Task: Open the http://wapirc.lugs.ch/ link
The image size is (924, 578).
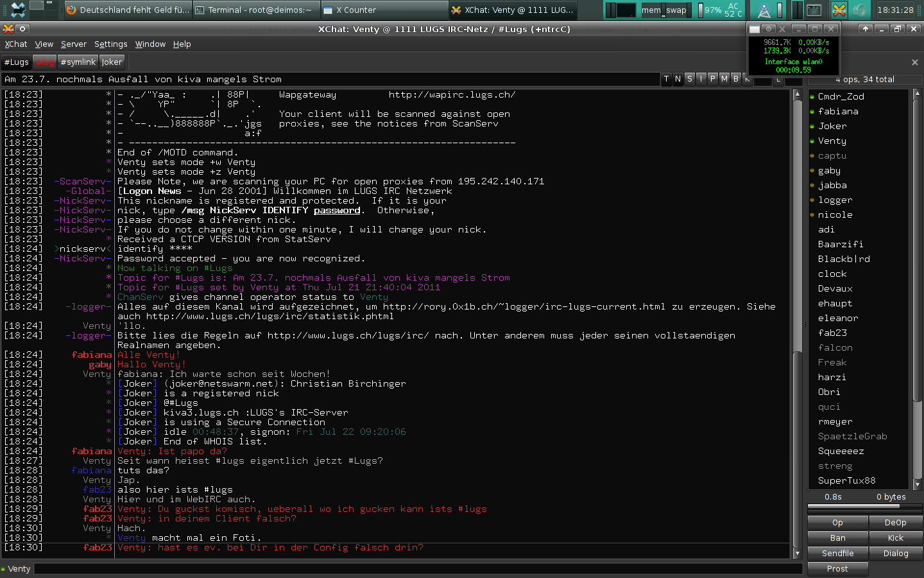Action: click(452, 94)
